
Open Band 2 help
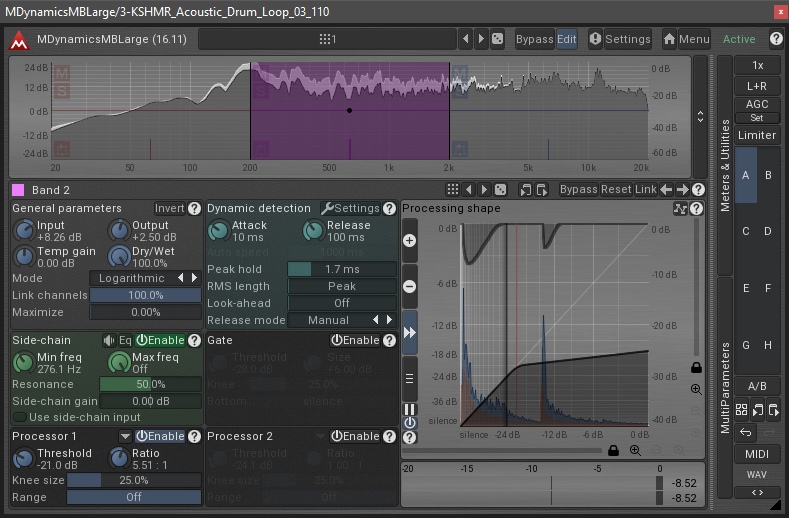tap(698, 190)
